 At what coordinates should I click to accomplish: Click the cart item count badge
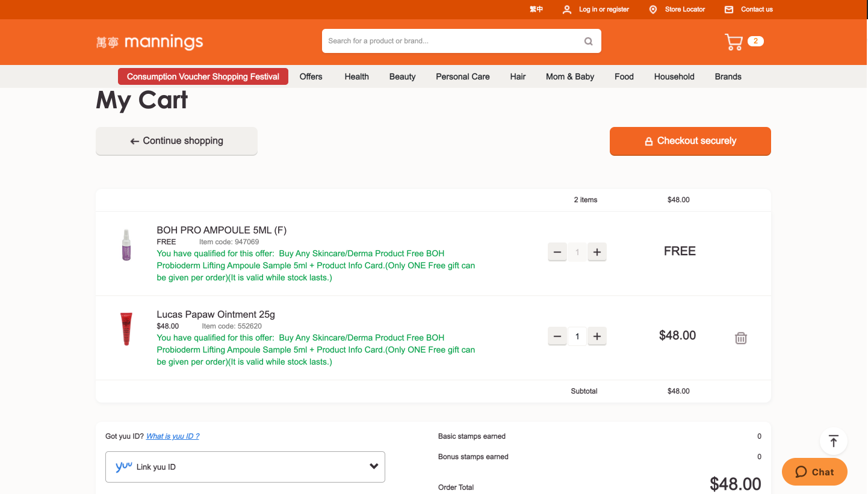[x=755, y=42]
